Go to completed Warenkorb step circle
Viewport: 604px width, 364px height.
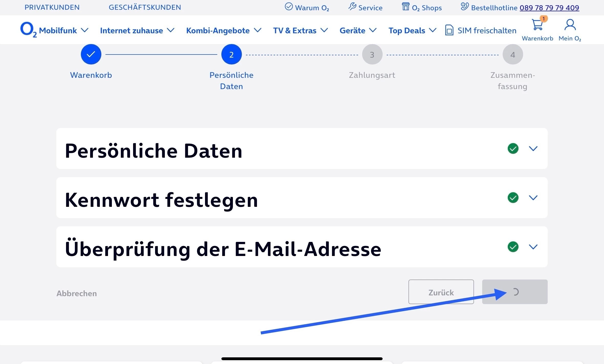(x=91, y=54)
